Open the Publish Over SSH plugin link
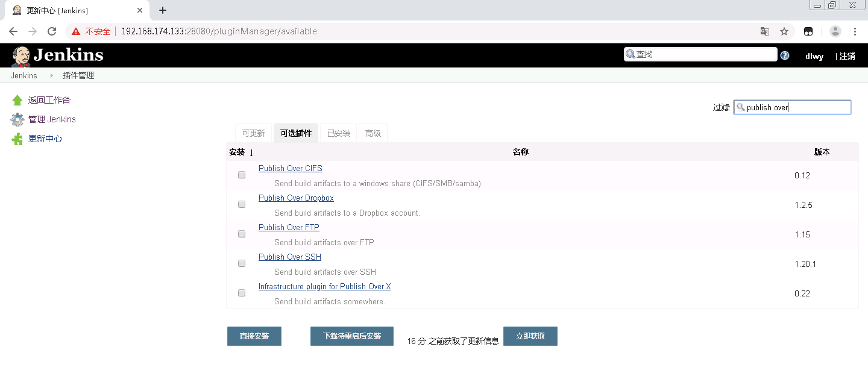The height and width of the screenshot is (385, 868). click(290, 257)
